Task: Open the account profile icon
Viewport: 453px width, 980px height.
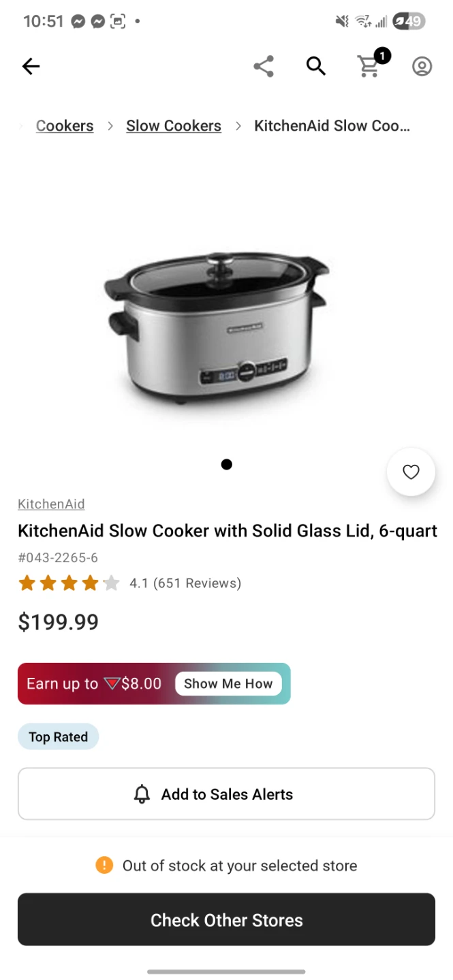Action: click(422, 66)
